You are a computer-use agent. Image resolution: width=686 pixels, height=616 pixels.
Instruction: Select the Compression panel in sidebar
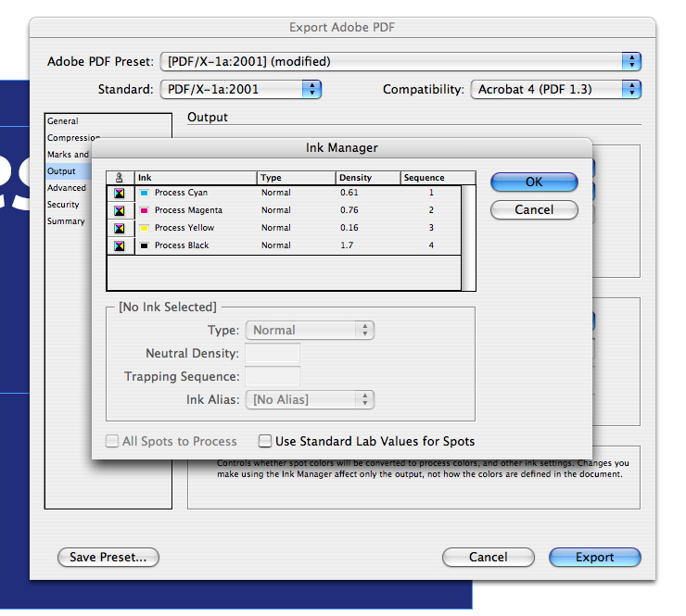[73, 138]
